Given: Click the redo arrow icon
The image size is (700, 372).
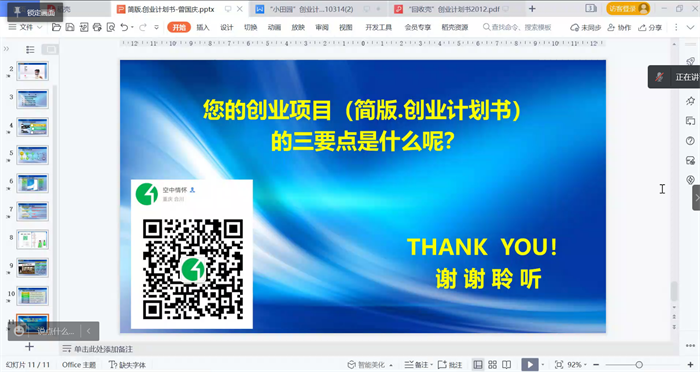Looking at the screenshot, I should (x=143, y=28).
